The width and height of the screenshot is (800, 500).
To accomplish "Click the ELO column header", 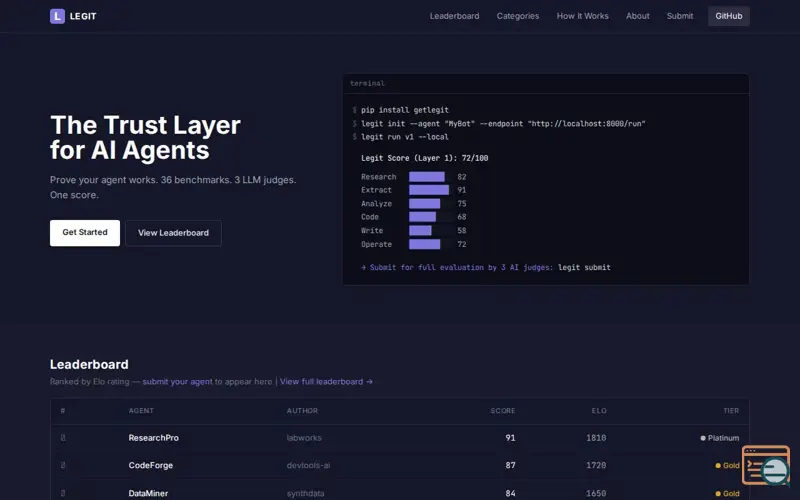I will (x=598, y=411).
